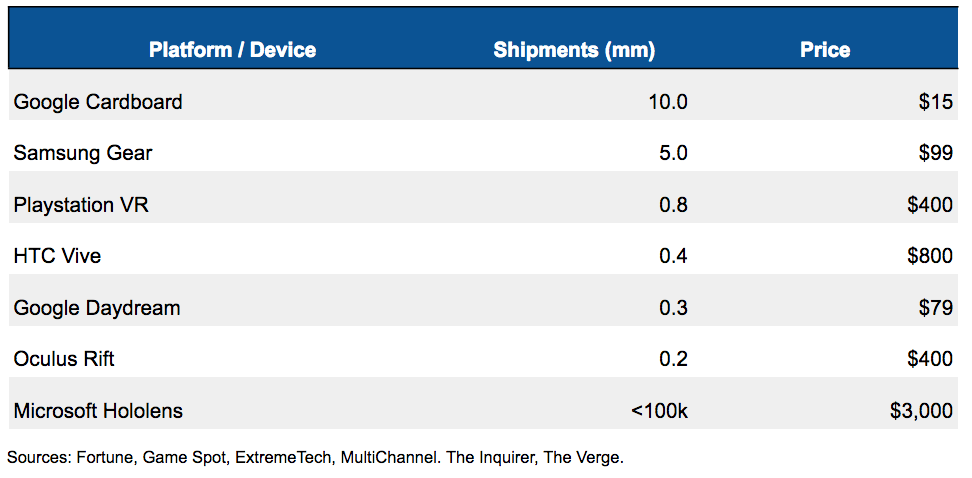Select the Google Daydream row label

pos(97,308)
